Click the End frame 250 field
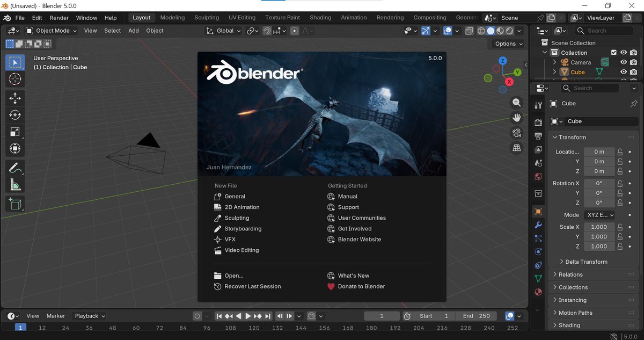 (477, 316)
